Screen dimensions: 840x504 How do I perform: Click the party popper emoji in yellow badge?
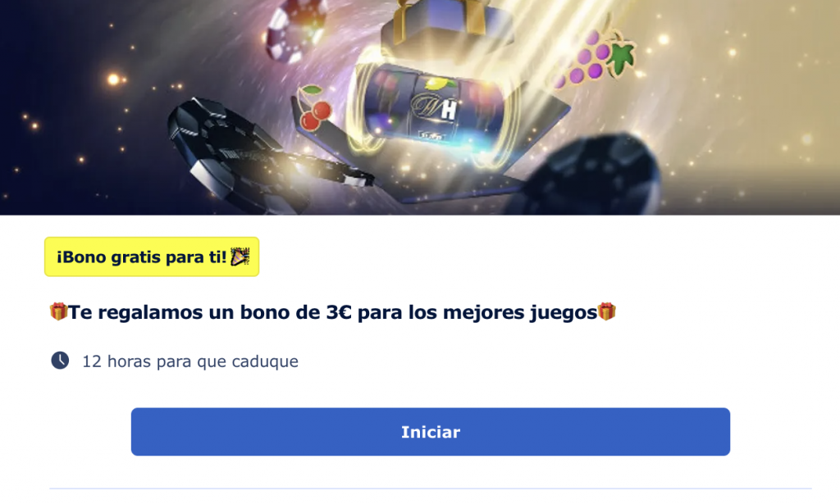point(240,257)
